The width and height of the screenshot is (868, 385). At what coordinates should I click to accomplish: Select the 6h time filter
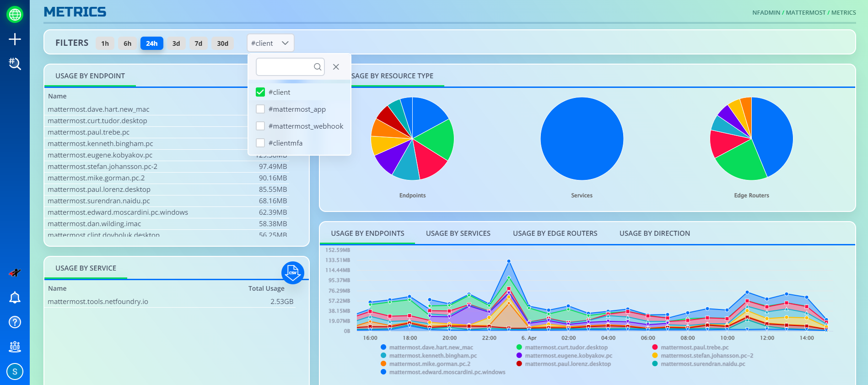[x=128, y=43]
